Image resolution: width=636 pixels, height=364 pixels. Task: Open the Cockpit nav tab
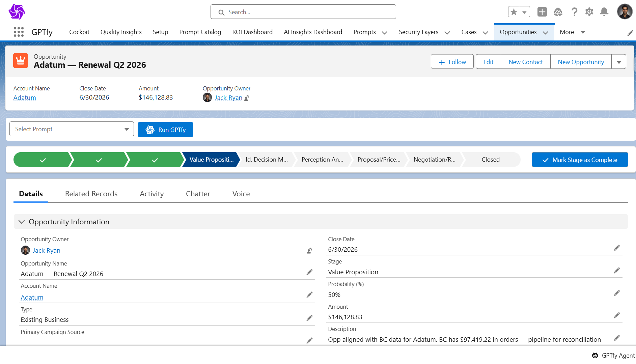click(x=79, y=32)
